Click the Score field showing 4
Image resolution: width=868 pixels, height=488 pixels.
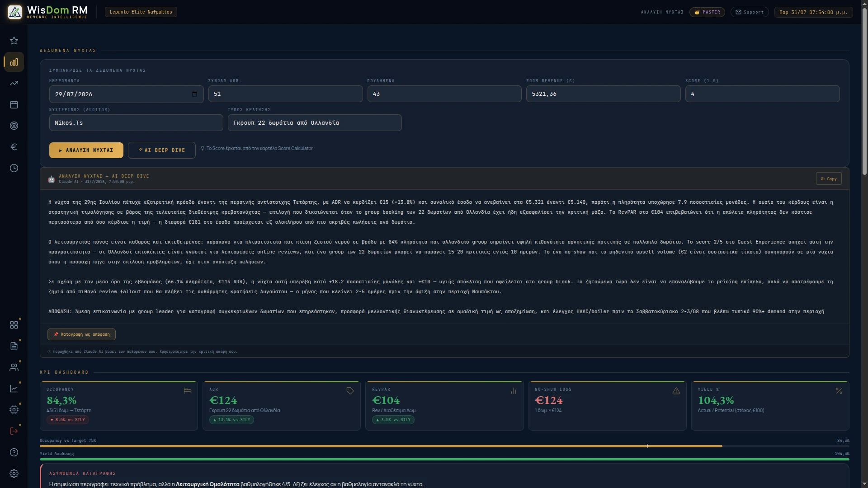point(763,94)
